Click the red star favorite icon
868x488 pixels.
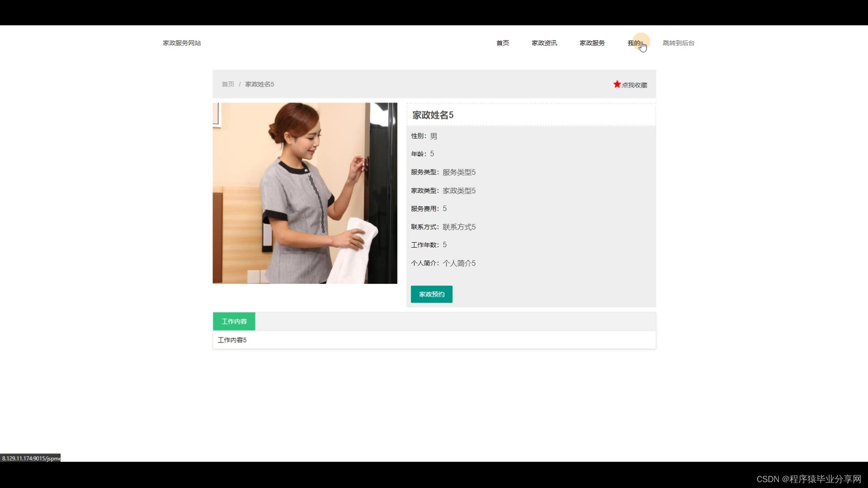(x=617, y=84)
